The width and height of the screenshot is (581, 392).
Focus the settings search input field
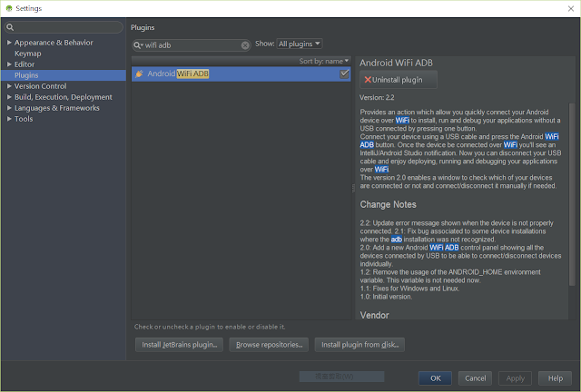pyautogui.click(x=64, y=27)
